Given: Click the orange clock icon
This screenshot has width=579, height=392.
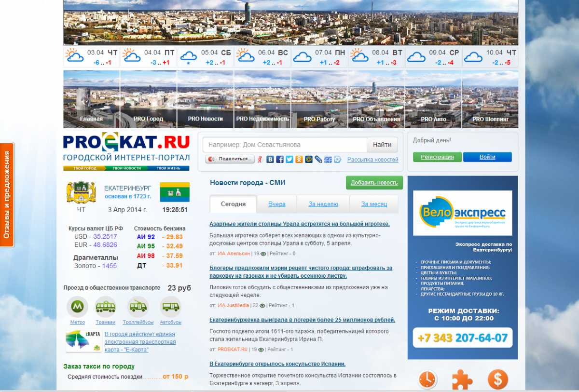Looking at the screenshot, I should click(x=427, y=380).
